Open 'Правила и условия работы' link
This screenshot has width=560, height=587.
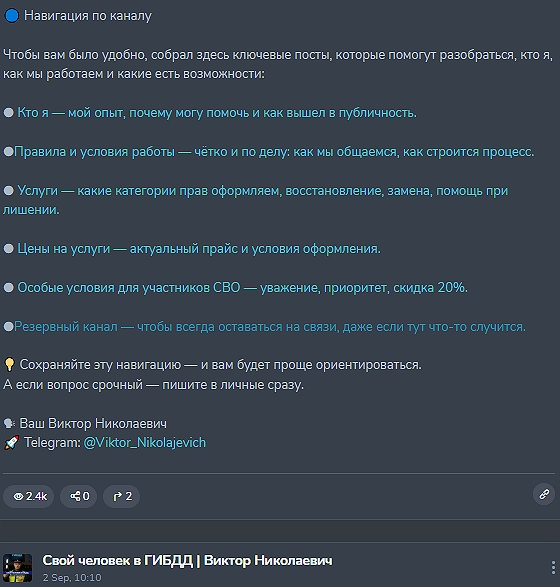[x=274, y=152]
